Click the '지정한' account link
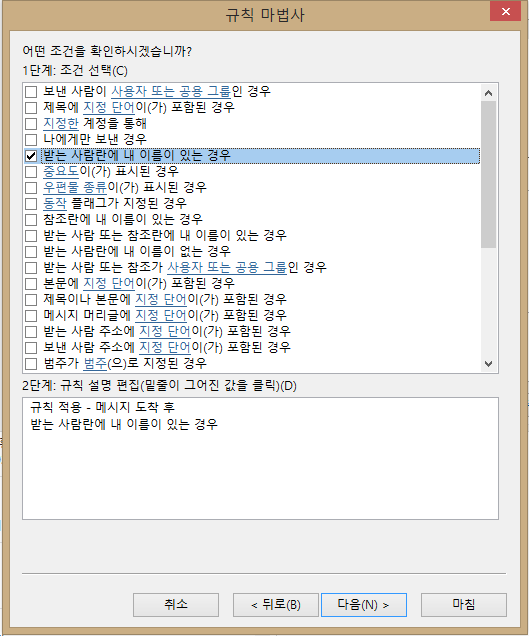The width and height of the screenshot is (529, 636). 61,123
